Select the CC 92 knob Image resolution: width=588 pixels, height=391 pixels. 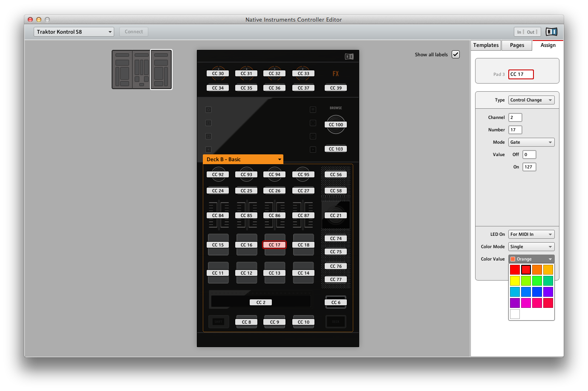tap(218, 174)
